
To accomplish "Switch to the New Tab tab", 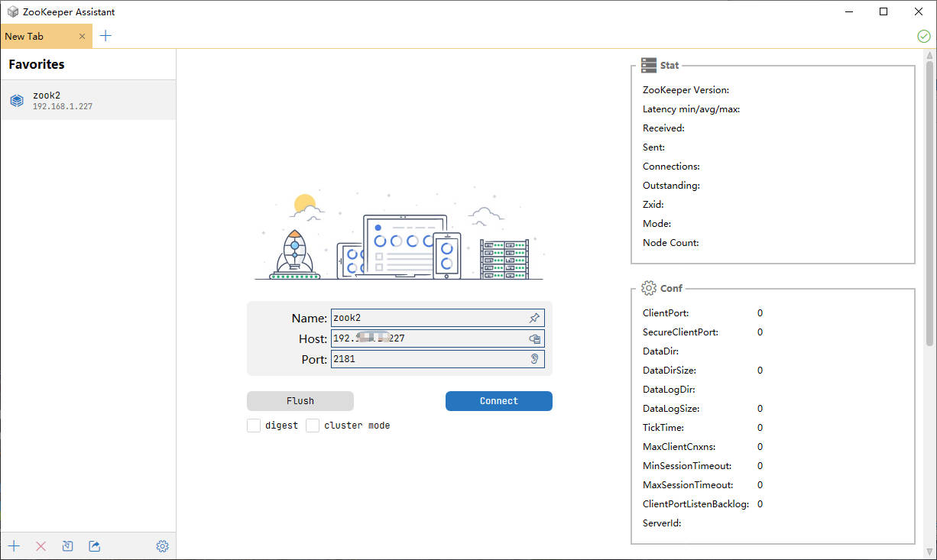I will point(46,36).
